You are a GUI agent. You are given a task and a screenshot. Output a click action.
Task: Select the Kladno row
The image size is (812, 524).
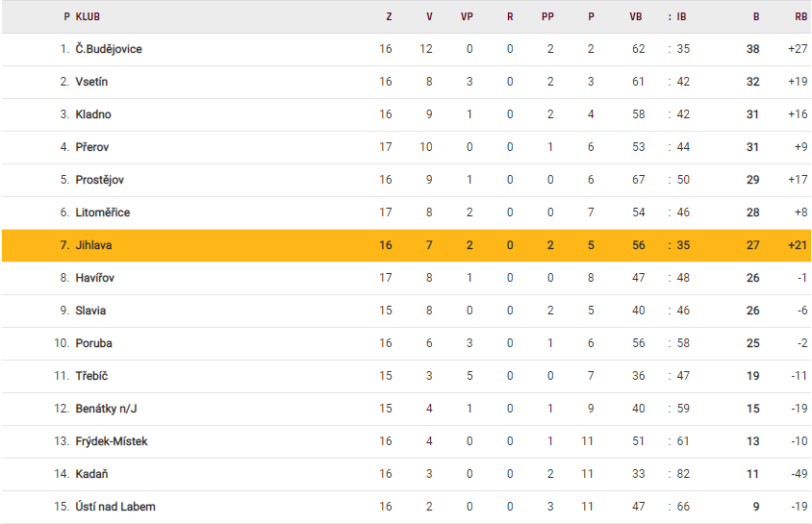click(406, 114)
